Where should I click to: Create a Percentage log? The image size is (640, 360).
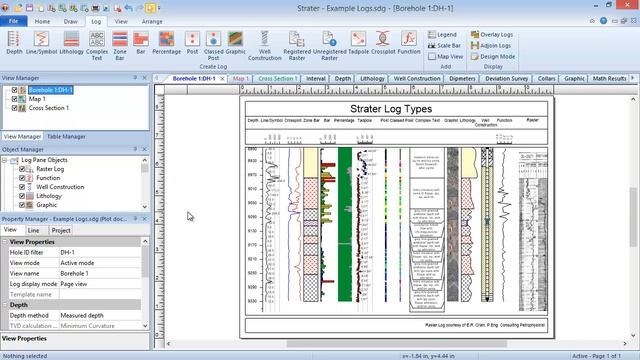(x=167, y=43)
